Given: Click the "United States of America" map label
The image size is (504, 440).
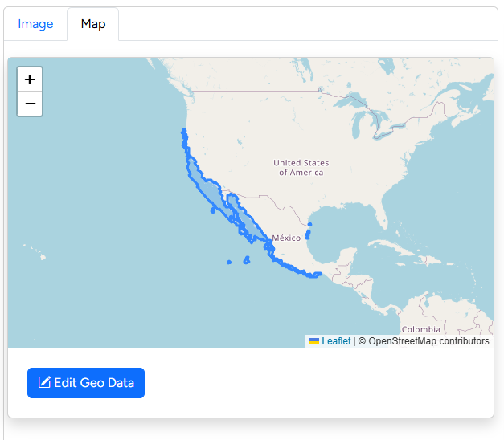Looking at the screenshot, I should tap(301, 168).
